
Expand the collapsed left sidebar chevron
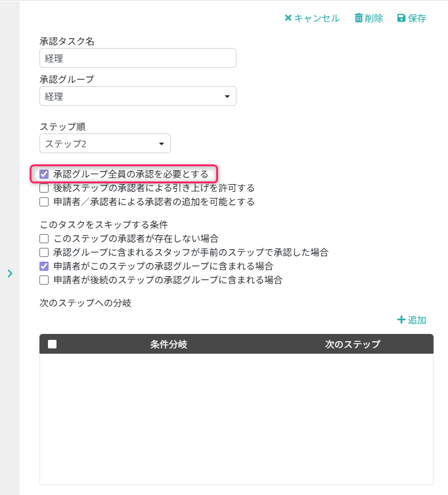point(10,273)
